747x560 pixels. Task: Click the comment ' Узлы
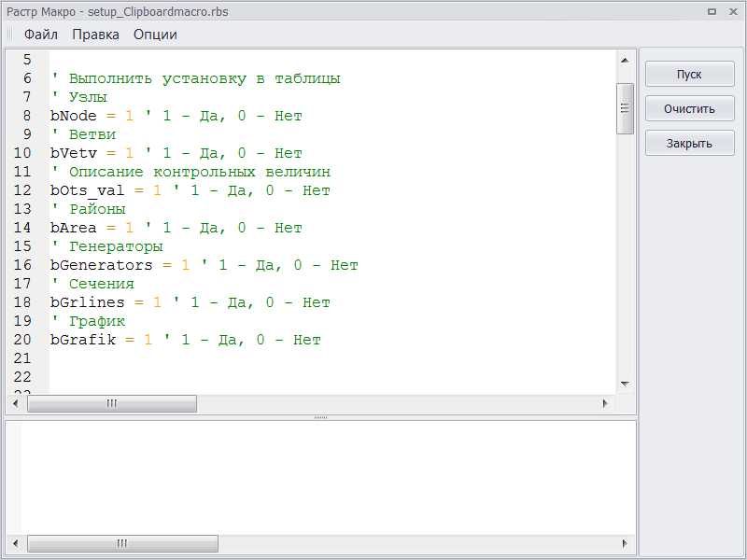(x=79, y=97)
